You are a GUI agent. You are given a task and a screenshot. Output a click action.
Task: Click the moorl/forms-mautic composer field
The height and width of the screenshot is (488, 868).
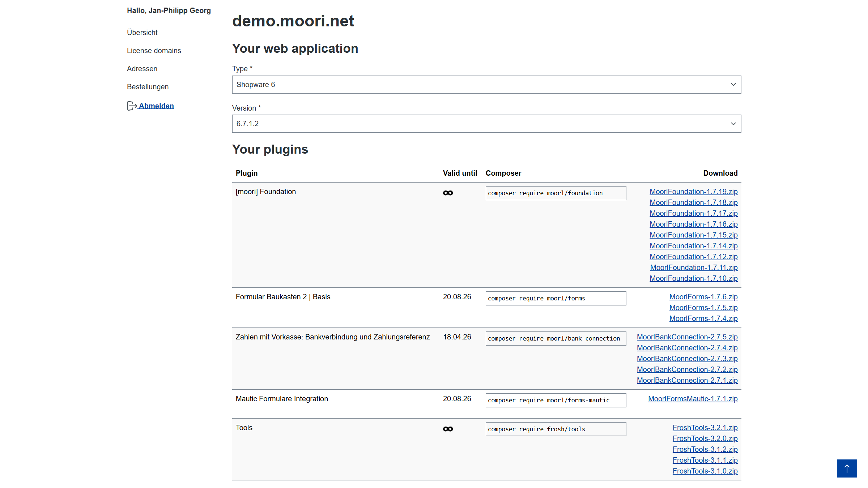[556, 400]
